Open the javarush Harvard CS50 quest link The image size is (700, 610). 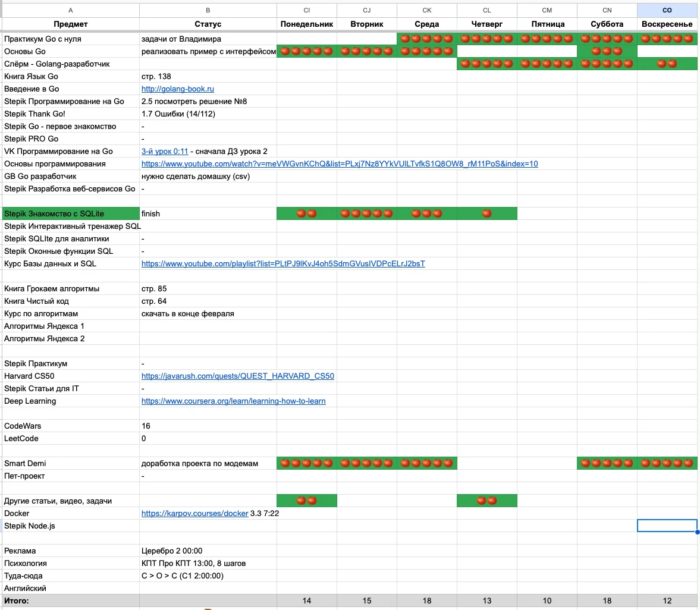point(237,376)
